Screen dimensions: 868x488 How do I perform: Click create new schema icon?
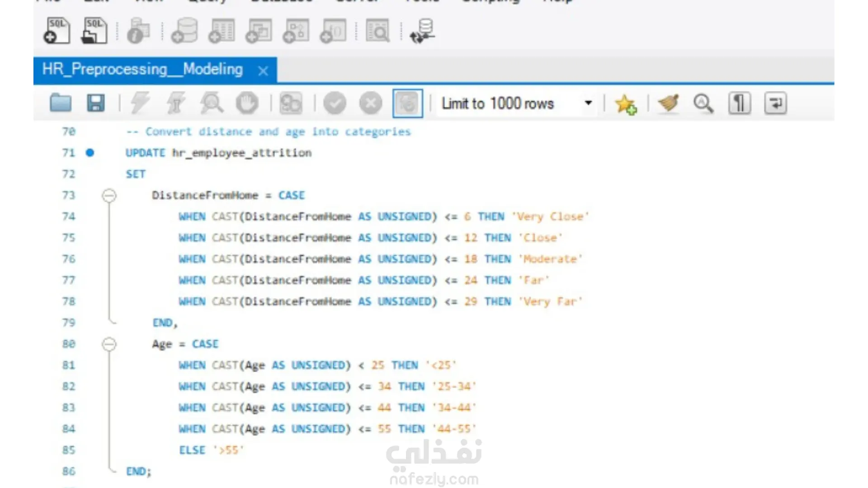coord(184,31)
